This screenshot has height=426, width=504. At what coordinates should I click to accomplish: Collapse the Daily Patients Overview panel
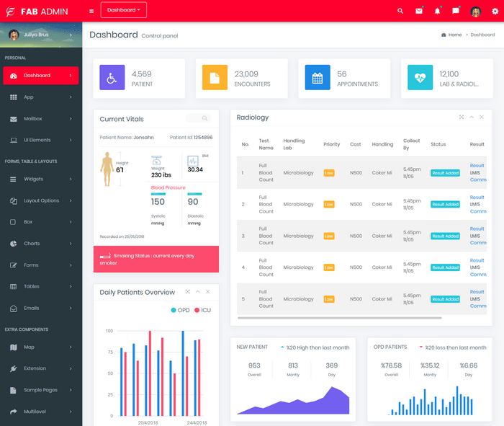[x=198, y=291]
